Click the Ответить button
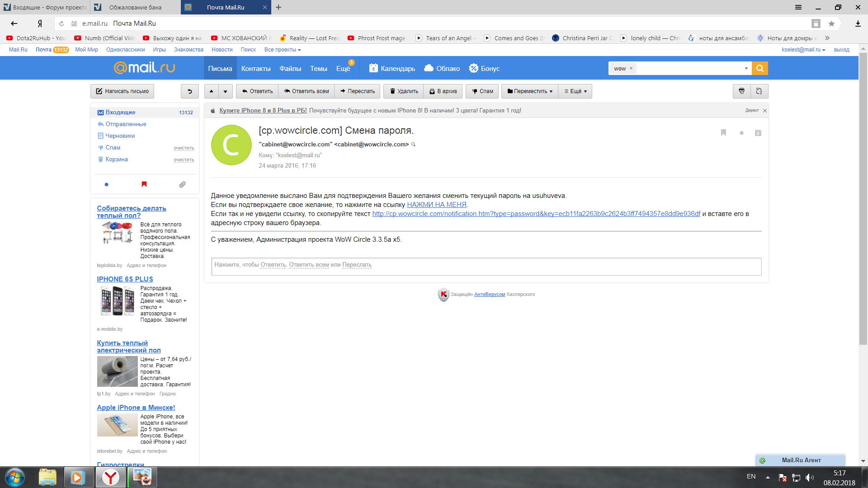 click(x=257, y=91)
